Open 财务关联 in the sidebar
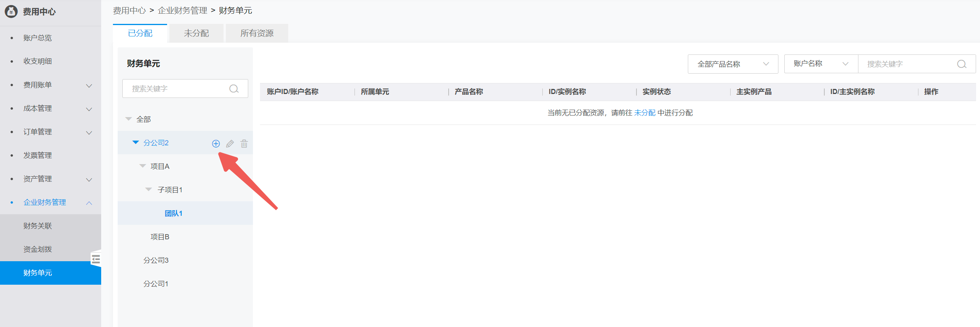Image resolution: width=980 pixels, height=327 pixels. 38,226
